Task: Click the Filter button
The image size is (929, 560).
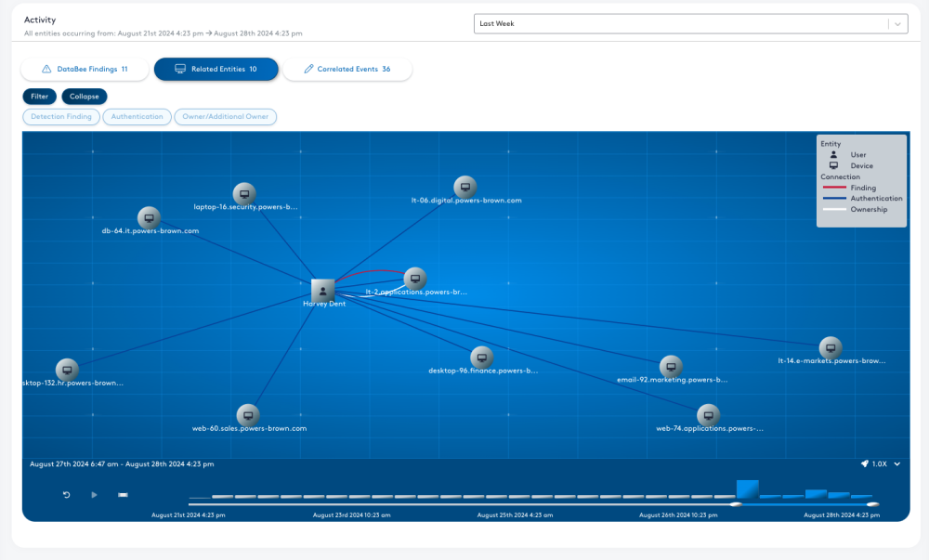Action: pos(40,97)
